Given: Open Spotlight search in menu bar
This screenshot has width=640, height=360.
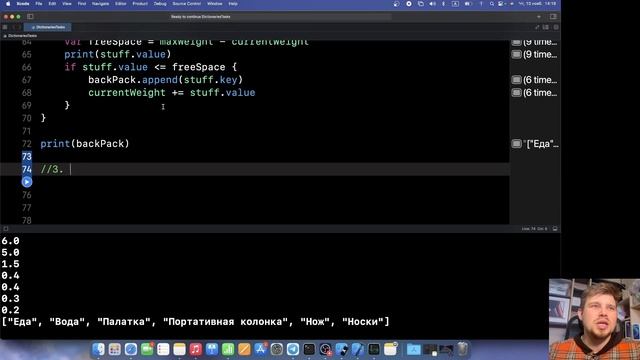Looking at the screenshot, I should pyautogui.click(x=492, y=4).
